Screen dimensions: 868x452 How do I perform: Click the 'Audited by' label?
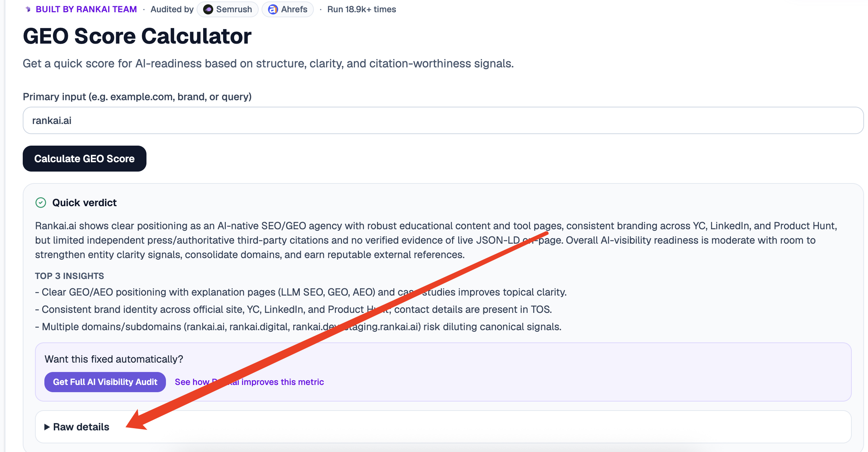point(172,9)
